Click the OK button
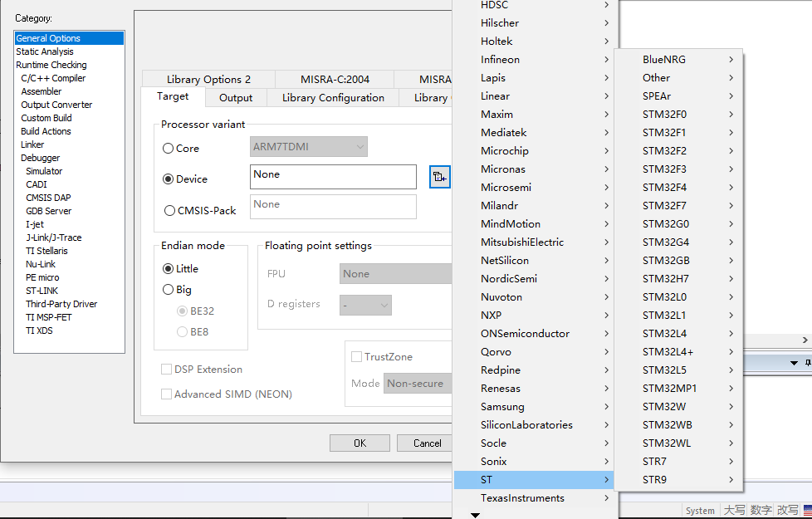Viewport: 812px width, 519px height. coord(360,443)
